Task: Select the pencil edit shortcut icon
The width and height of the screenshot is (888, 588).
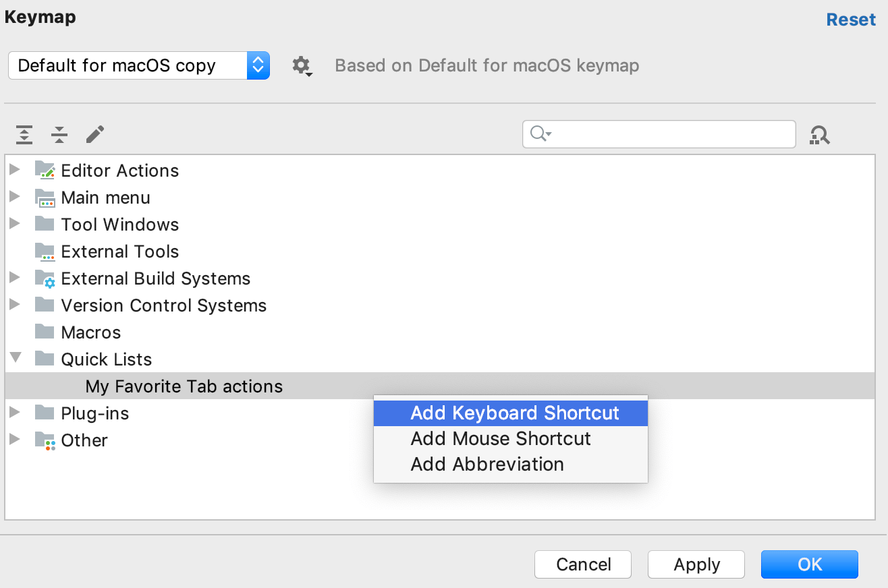Action: tap(94, 135)
